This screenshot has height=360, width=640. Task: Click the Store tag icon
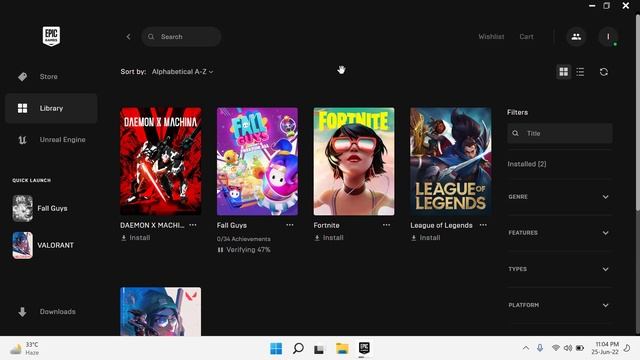(22, 77)
